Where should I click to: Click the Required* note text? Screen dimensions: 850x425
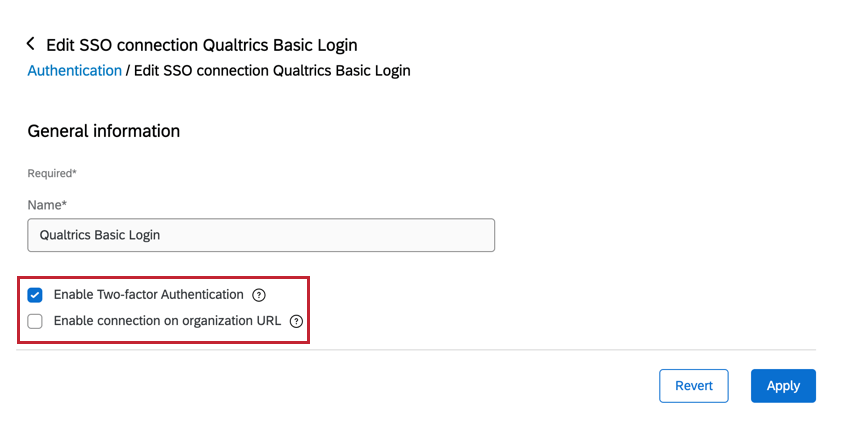click(x=52, y=174)
